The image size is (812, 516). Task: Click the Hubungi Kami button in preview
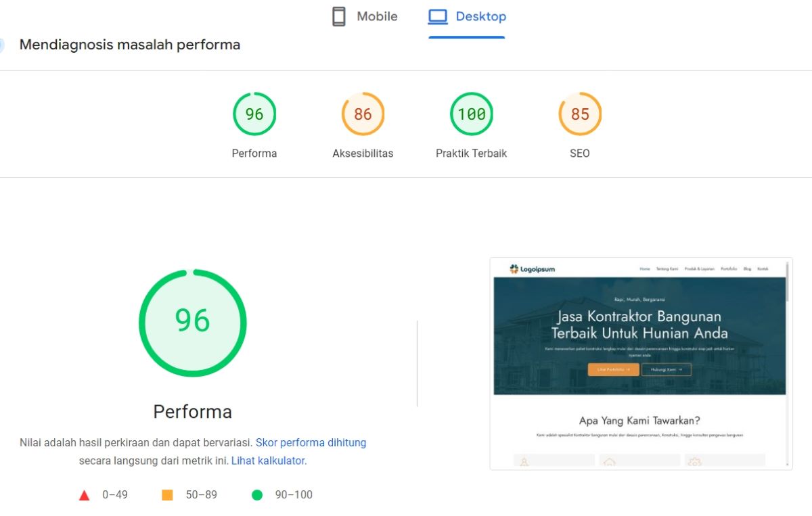(x=667, y=369)
